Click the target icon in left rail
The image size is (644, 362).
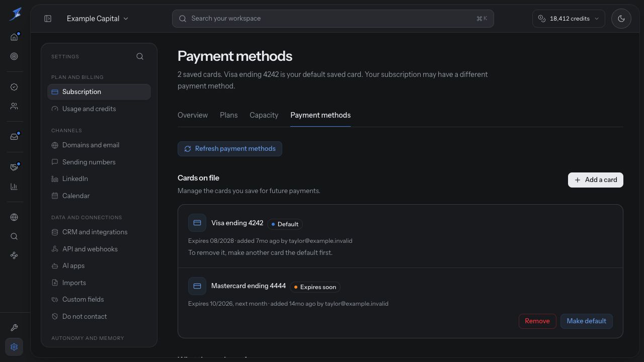click(14, 56)
